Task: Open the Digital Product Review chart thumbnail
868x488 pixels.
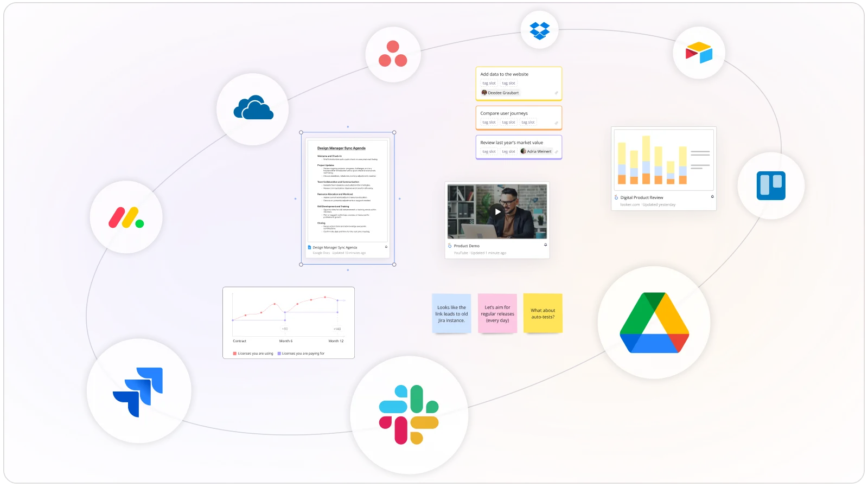Action: (663, 160)
